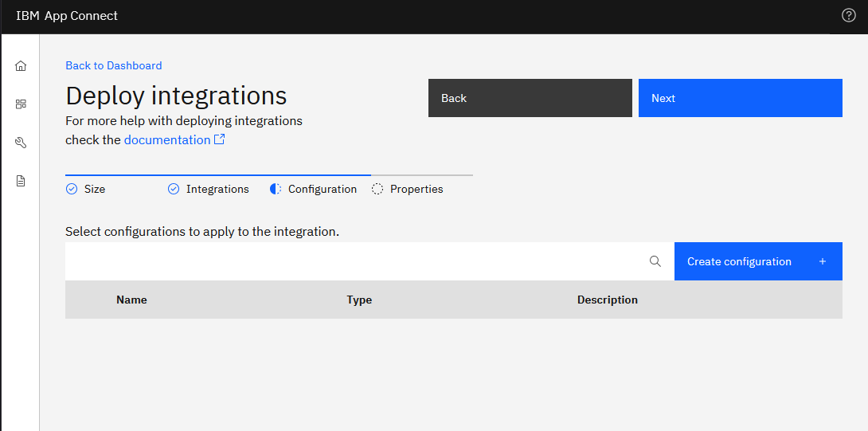Image resolution: width=868 pixels, height=431 pixels.
Task: Go to Home via sidebar house icon
Action: point(21,66)
